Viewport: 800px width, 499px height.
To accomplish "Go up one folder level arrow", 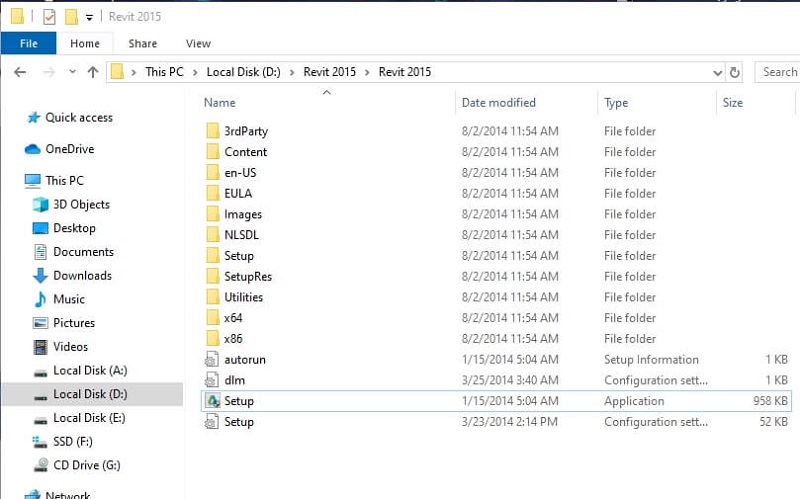I will pyautogui.click(x=93, y=72).
